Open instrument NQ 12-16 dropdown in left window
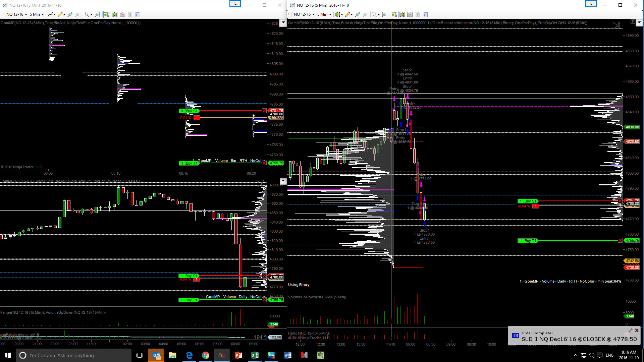 pos(16,14)
